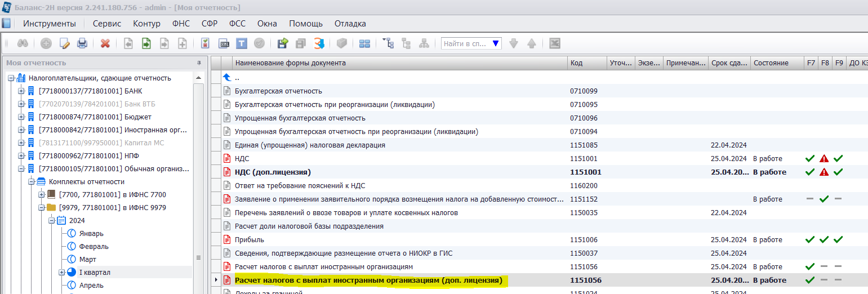
Task: Switch view with the blue tiles icon
Action: [x=364, y=43]
